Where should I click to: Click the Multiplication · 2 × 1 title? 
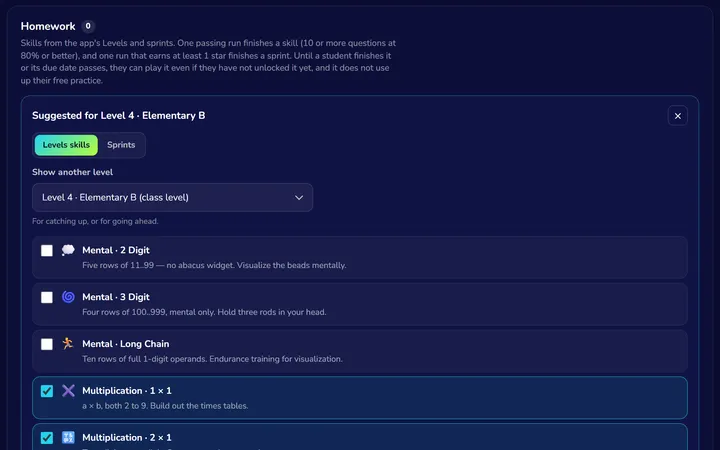click(127, 438)
